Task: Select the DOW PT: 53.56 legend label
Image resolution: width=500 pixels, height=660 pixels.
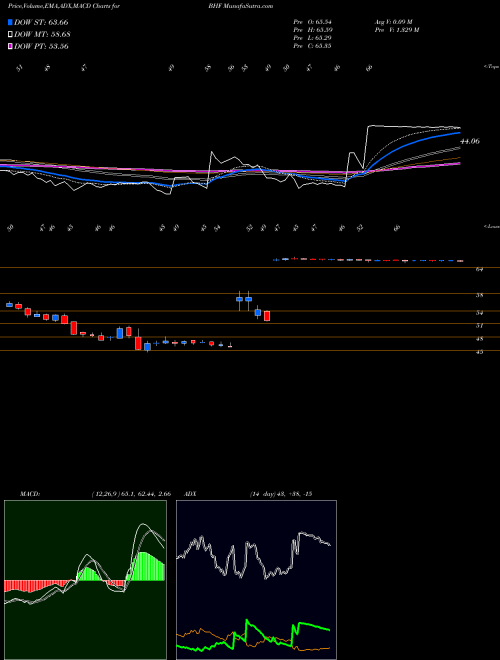Action: pyautogui.click(x=41, y=46)
